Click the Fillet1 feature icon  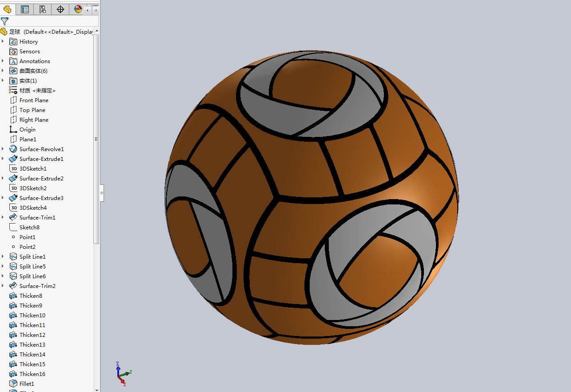click(13, 384)
